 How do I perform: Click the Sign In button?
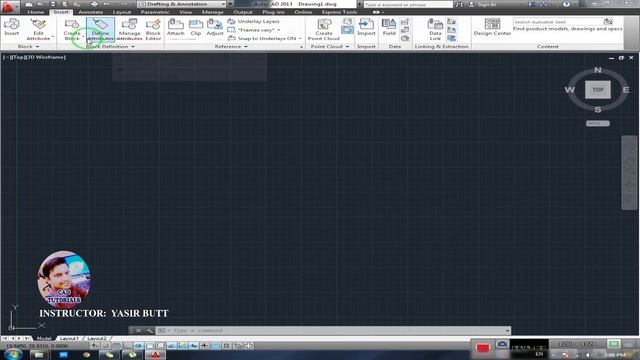(483, 4)
